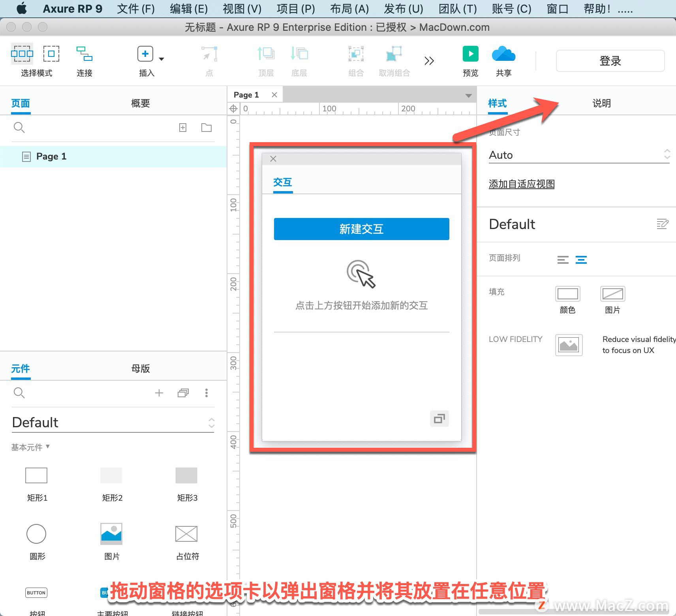Click the Share cloud icon
Screen dimensions: 676x616
coord(503,54)
